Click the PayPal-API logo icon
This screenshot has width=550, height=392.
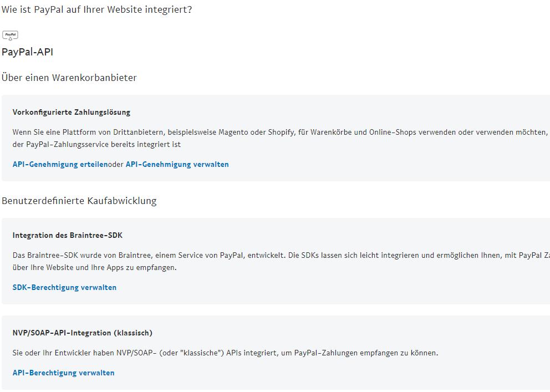point(10,35)
